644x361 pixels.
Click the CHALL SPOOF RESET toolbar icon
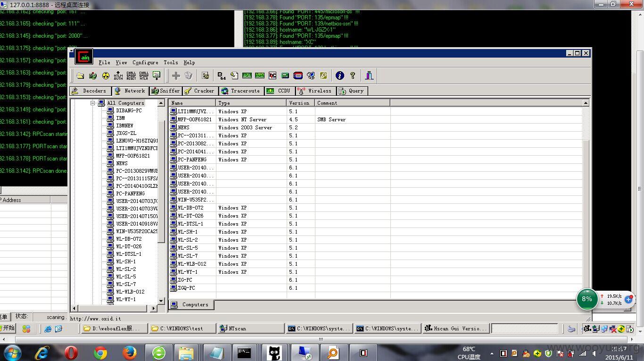[131, 76]
